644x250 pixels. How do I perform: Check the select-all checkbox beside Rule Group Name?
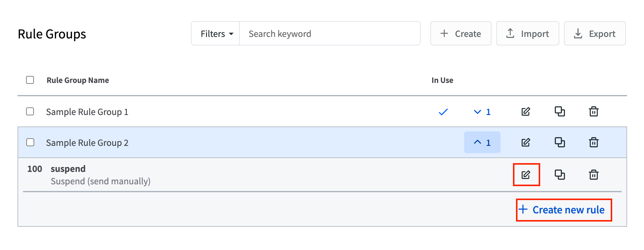[x=30, y=80]
